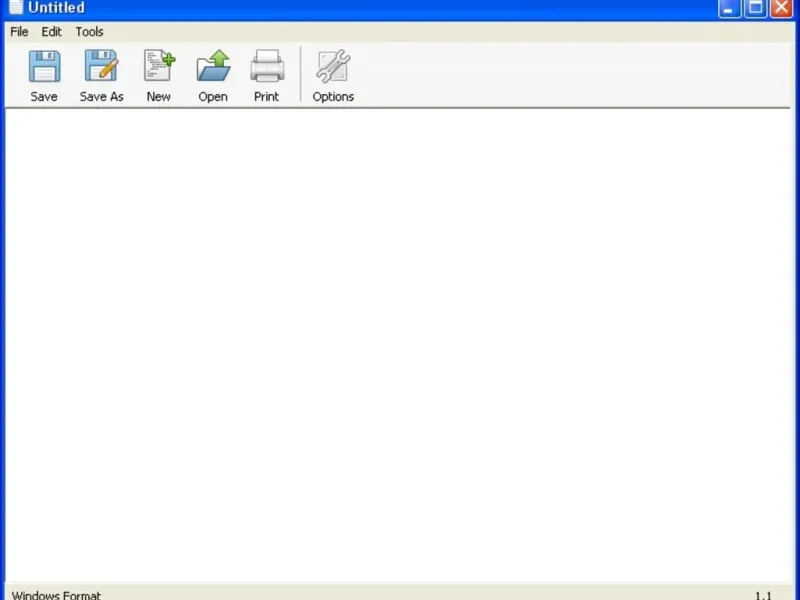Open the Edit menu
800x600 pixels.
52,32
